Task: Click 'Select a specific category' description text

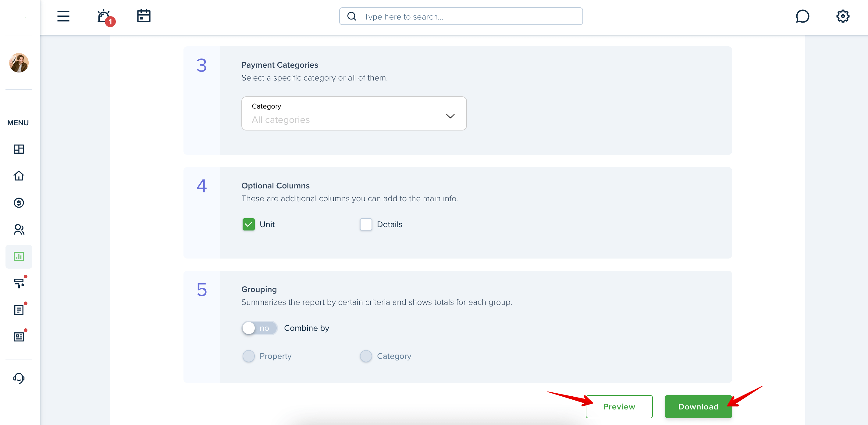Action: (315, 78)
